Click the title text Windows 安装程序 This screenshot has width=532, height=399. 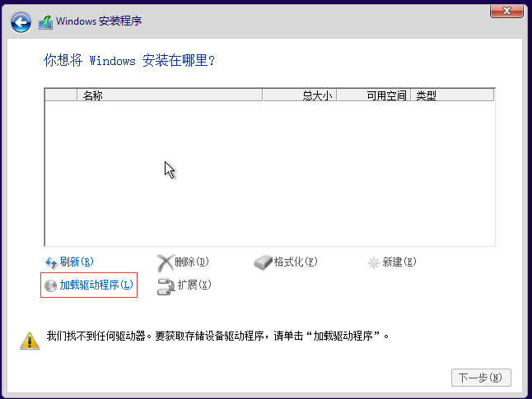99,21
